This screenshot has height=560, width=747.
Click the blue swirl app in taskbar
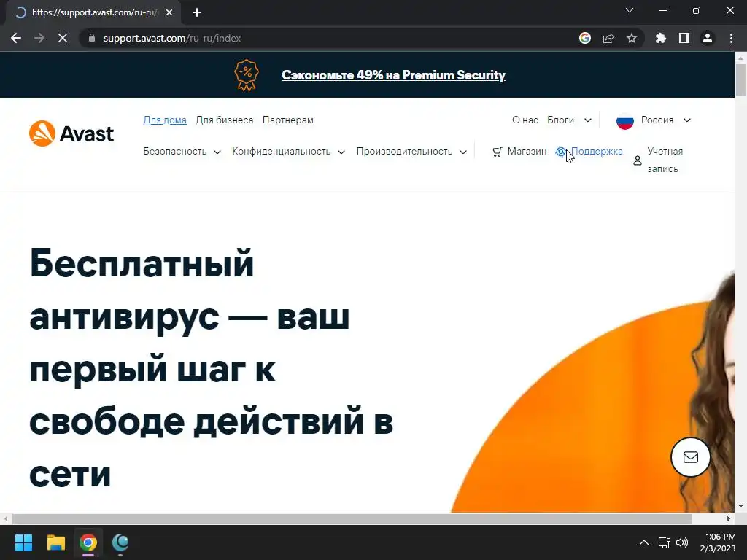click(x=120, y=542)
